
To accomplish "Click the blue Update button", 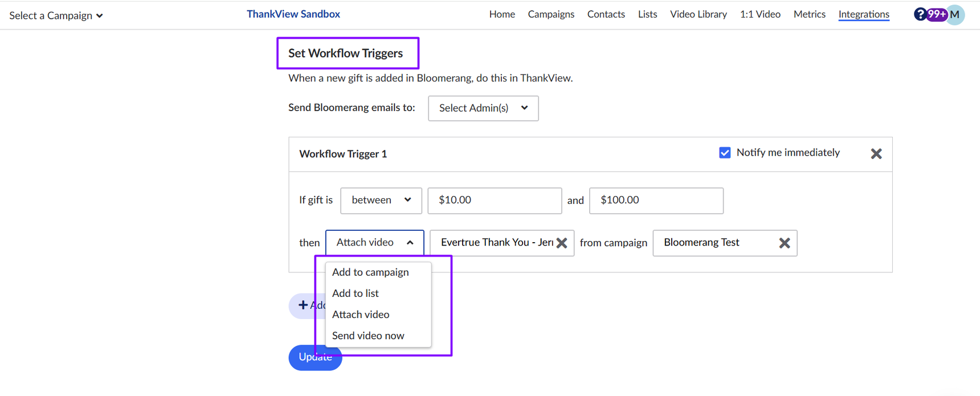I will click(315, 358).
